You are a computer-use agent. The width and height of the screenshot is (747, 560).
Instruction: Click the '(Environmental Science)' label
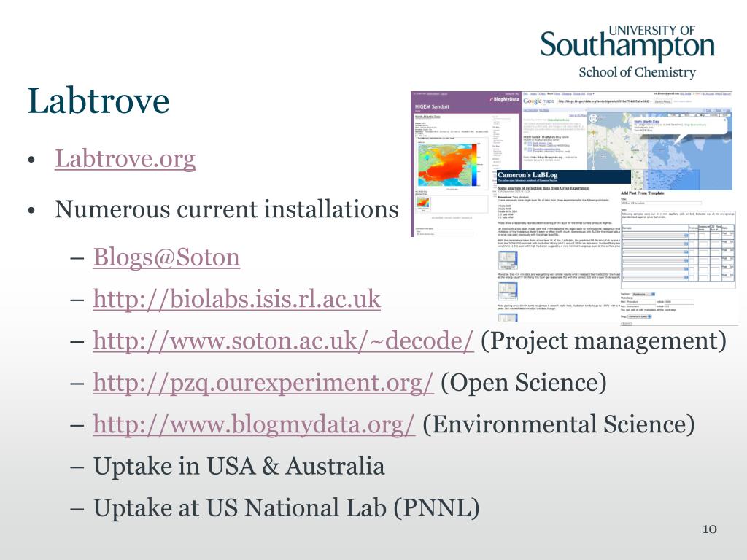tap(558, 424)
